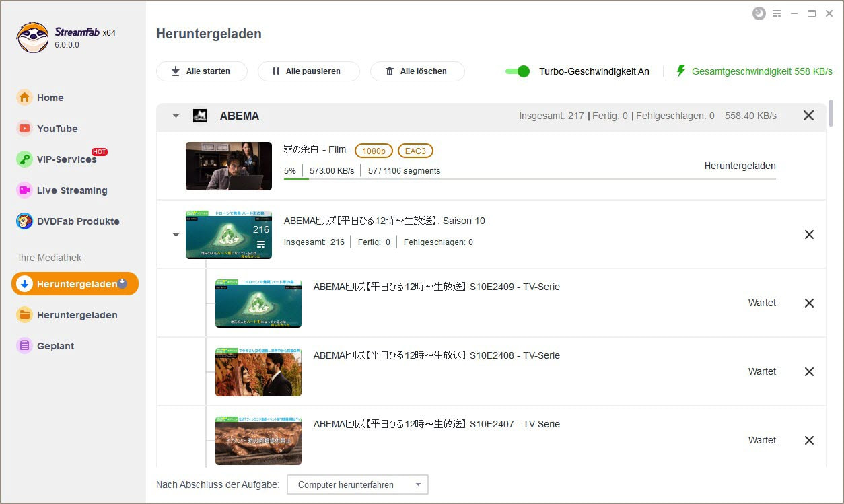Click the VIP-Services key icon
Viewport: 844px width, 504px height.
[24, 159]
